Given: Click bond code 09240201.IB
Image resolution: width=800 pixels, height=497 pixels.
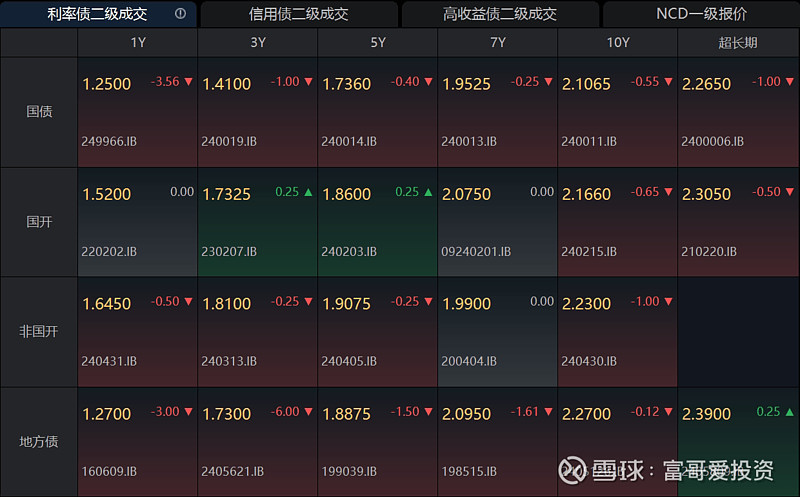Looking at the screenshot, I should tap(476, 252).
